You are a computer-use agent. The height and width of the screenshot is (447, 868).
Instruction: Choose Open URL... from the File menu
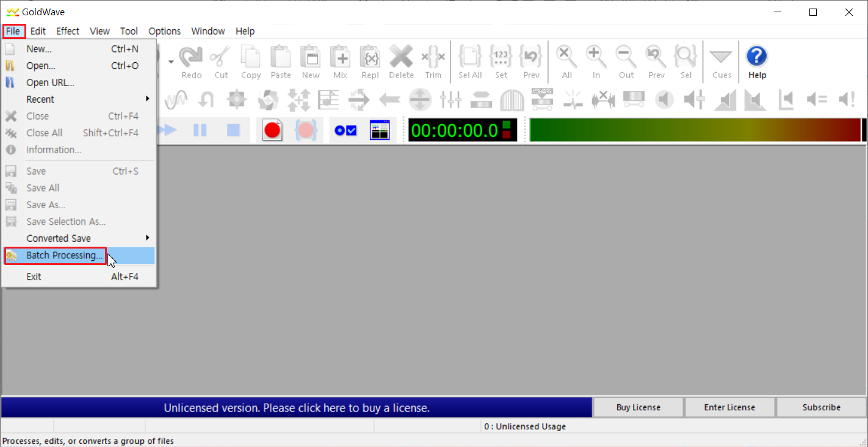[79, 82]
